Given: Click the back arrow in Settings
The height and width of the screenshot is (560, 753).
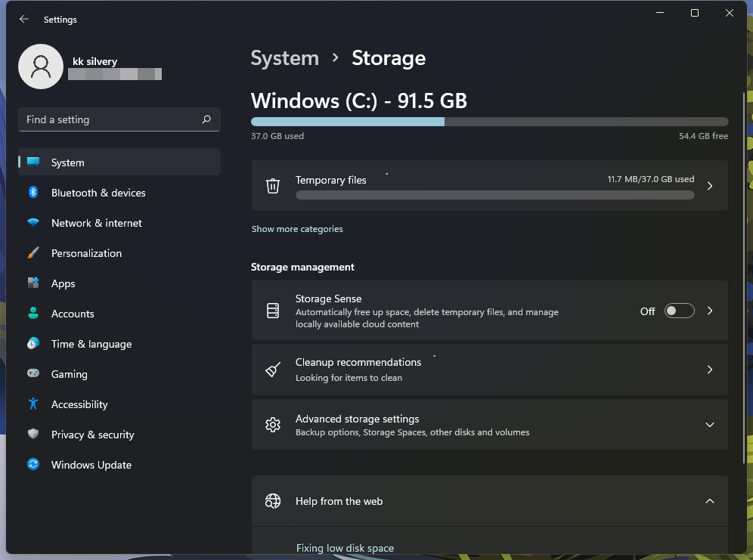Looking at the screenshot, I should coord(23,19).
